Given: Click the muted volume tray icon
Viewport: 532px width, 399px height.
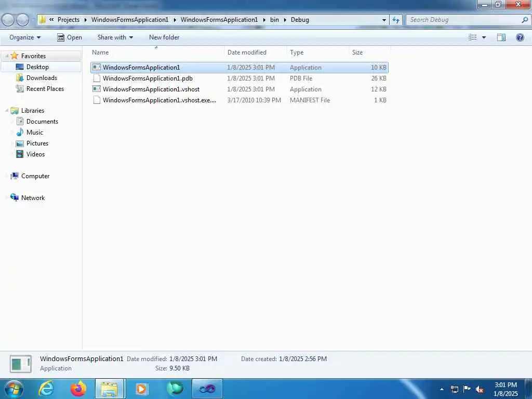Looking at the screenshot, I should point(480,389).
